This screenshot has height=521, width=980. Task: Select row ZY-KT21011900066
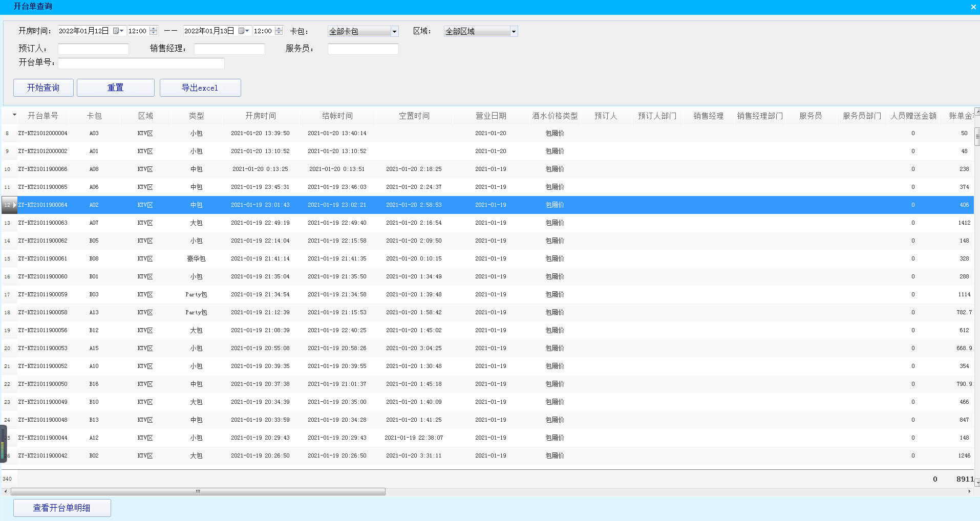(x=487, y=169)
